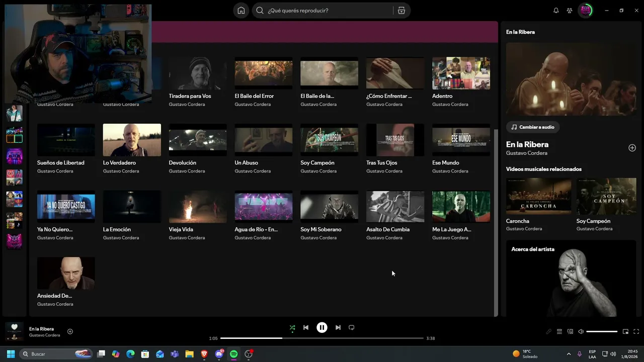Open Microsoft Teams from taskbar
644x362 pixels.
pos(175,354)
